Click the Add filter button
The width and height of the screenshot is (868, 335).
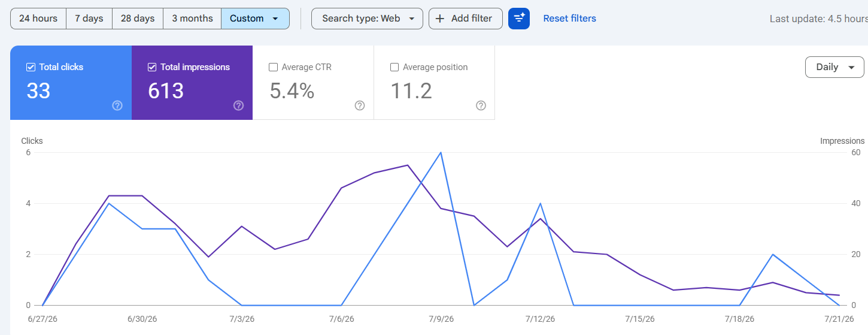click(x=466, y=19)
